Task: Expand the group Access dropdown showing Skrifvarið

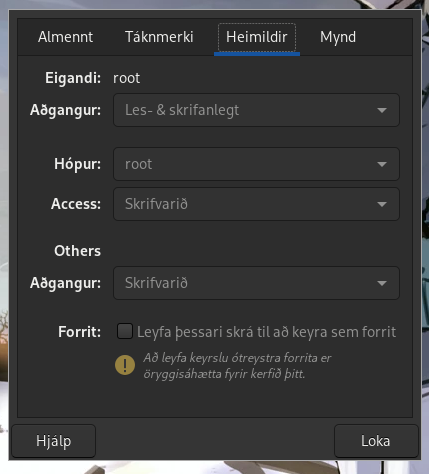Action: coord(256,204)
